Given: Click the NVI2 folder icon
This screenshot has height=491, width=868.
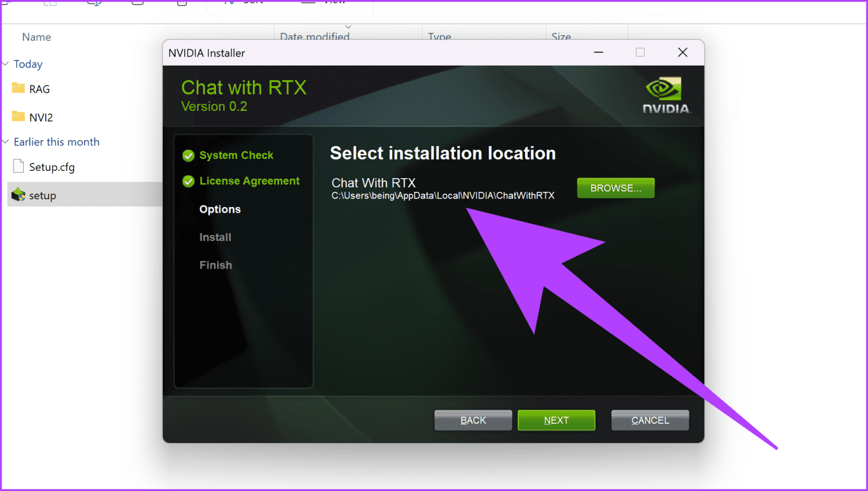Looking at the screenshot, I should tap(19, 117).
